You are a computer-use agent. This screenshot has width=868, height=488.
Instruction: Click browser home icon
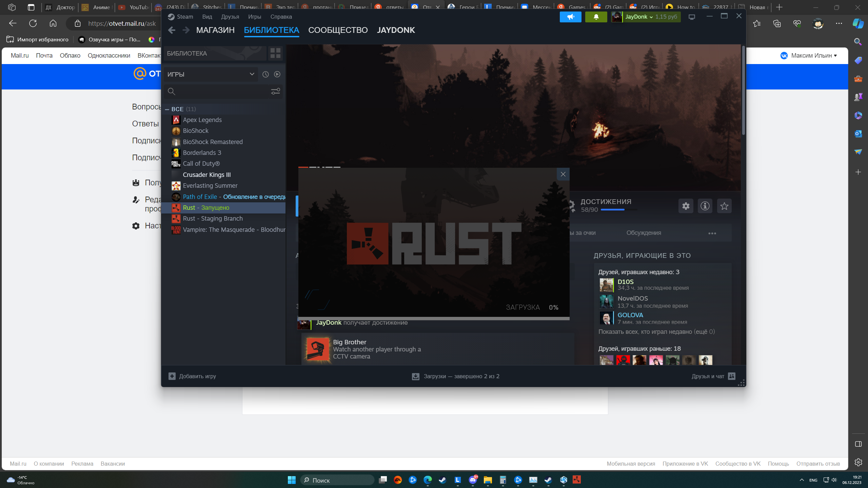(53, 23)
